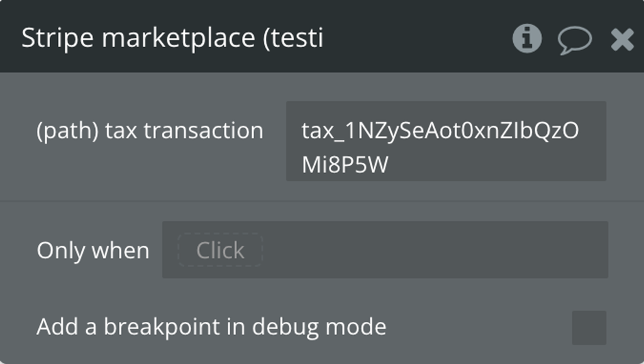
Task: Dismiss the property editor with the X icon
Action: (x=622, y=40)
